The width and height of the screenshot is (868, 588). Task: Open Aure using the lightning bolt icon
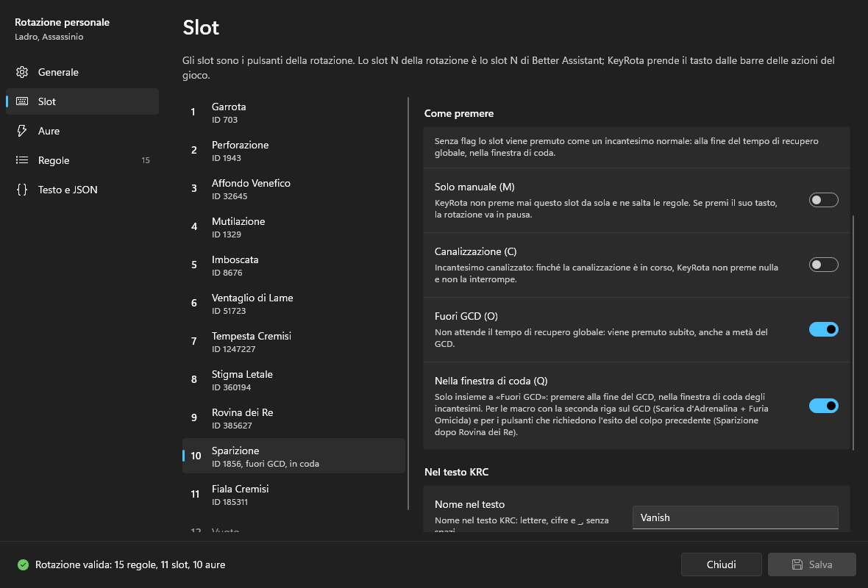click(22, 131)
